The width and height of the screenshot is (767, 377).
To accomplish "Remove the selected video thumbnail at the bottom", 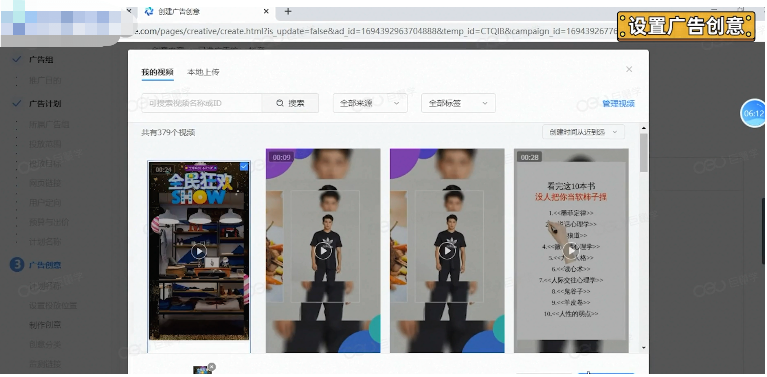I will tap(211, 366).
